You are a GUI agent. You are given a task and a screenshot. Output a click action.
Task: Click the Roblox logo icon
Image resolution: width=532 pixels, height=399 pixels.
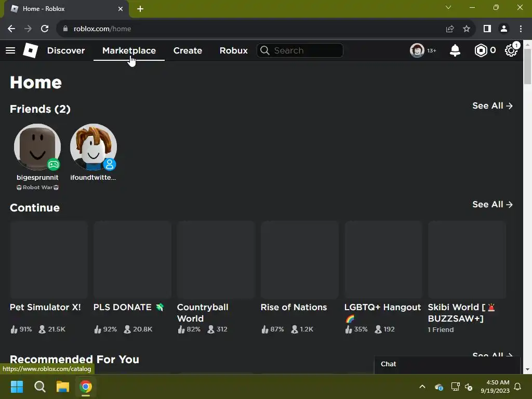pos(30,50)
